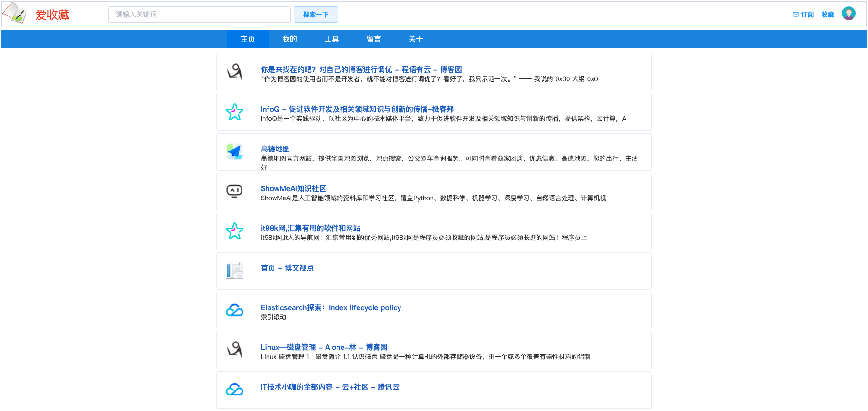Click the cloud icon beside IT技术小咖 entry
Screen dimensions: 868x411
(x=235, y=390)
